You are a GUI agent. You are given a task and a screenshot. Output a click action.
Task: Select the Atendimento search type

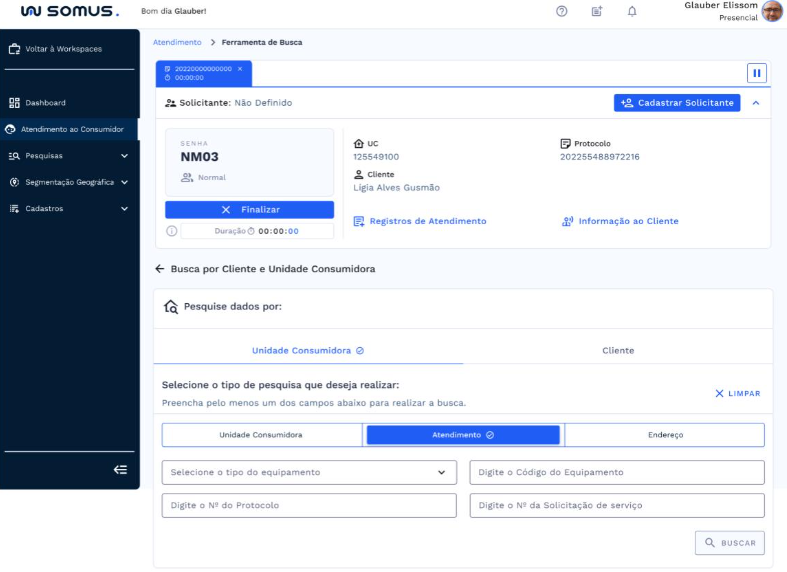click(463, 435)
